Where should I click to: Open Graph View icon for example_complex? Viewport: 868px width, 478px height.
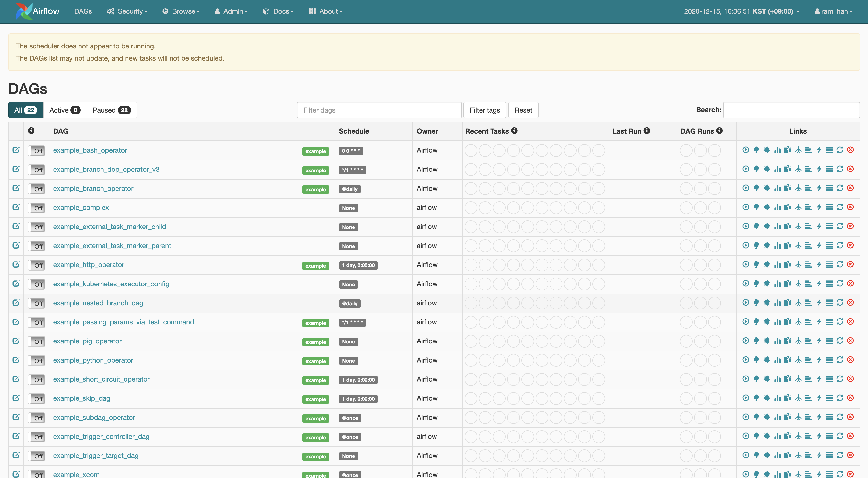(x=766, y=207)
